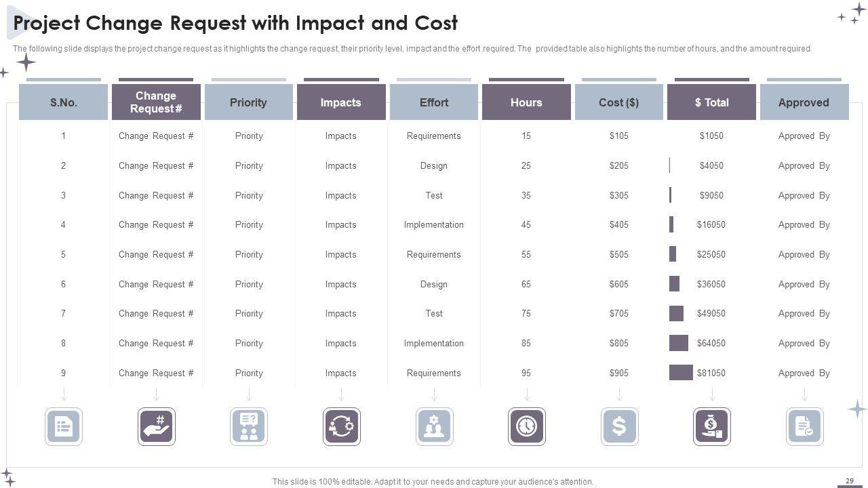Select the Change Request # column header
The height and width of the screenshot is (488, 868).
(156, 102)
